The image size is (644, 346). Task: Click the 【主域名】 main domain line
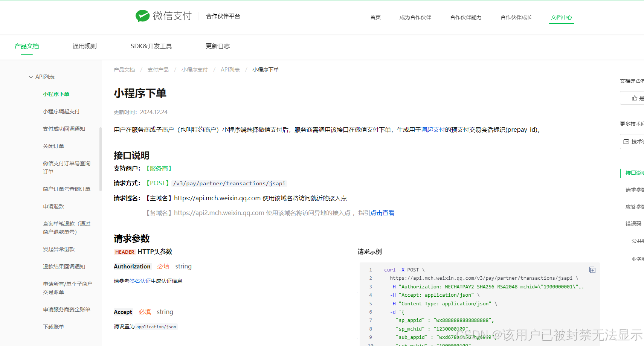click(x=245, y=198)
